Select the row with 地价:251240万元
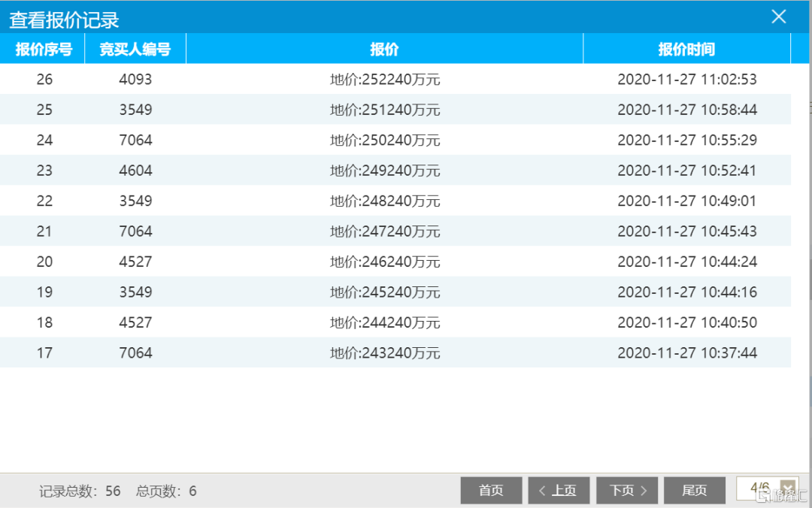The image size is (812, 508). pos(385,110)
